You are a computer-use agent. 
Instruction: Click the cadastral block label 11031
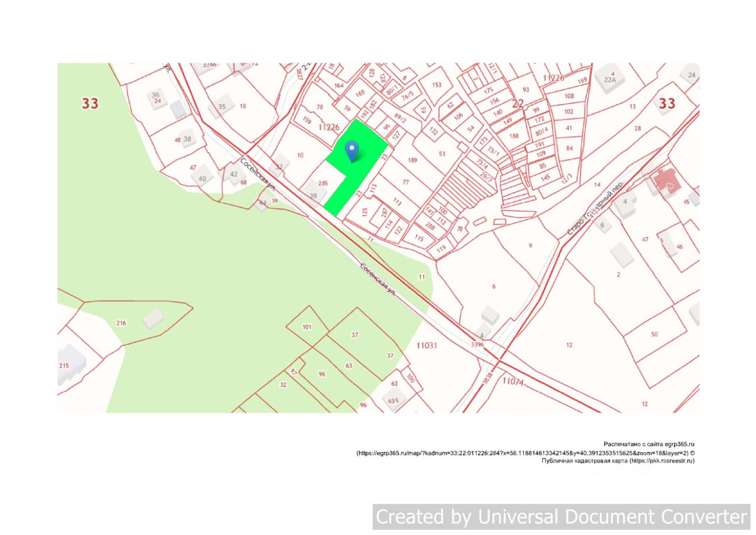click(x=426, y=345)
